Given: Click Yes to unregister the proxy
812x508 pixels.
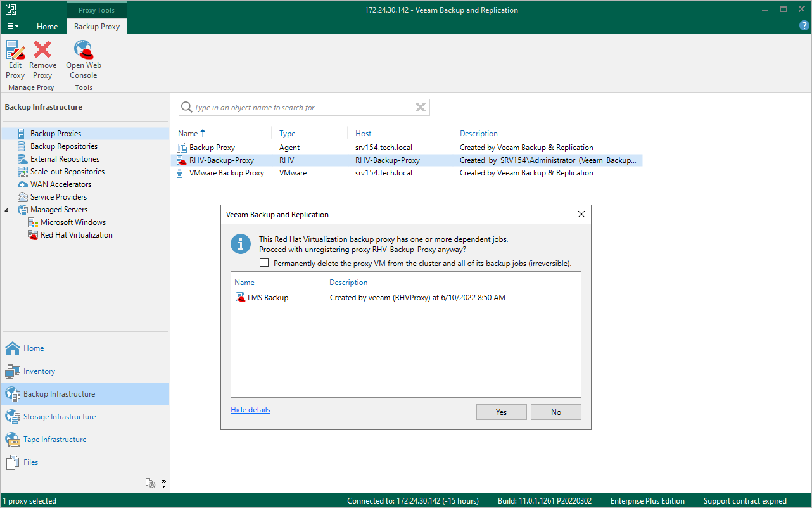Looking at the screenshot, I should pos(501,412).
